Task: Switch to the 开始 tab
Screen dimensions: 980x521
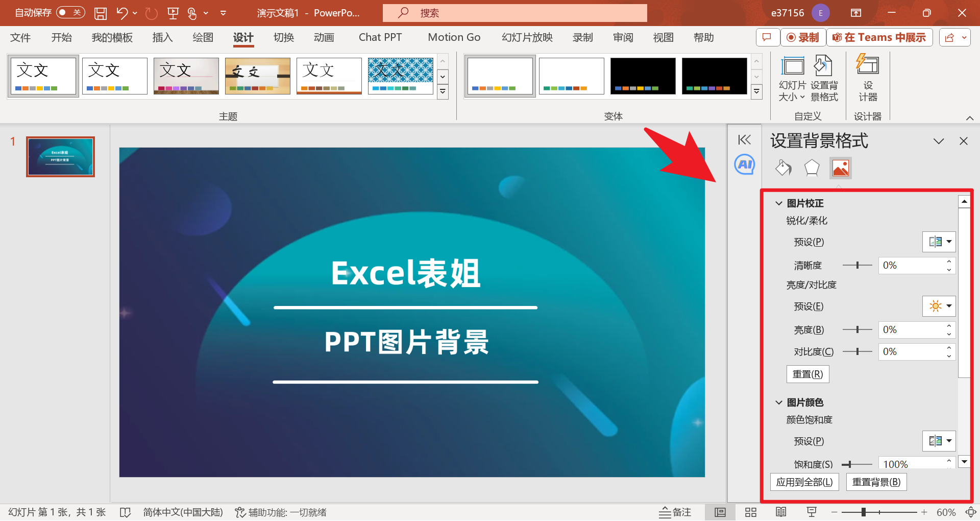Action: point(61,37)
